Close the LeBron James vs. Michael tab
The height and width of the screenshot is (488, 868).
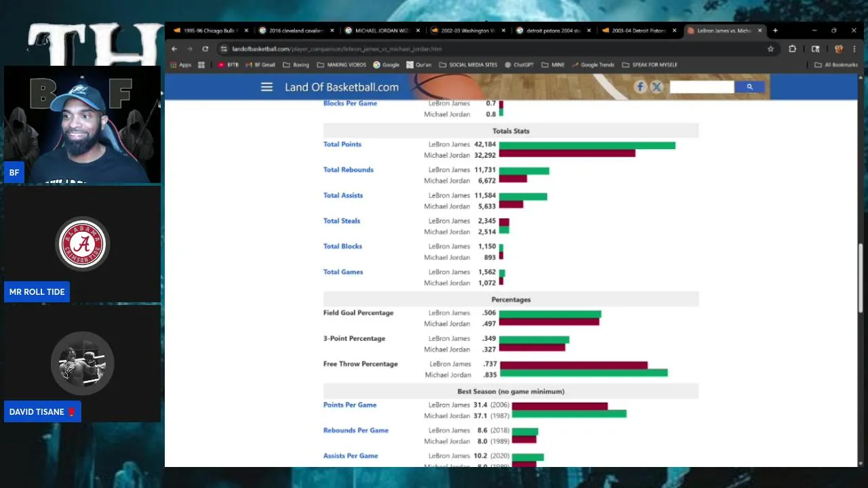[759, 30]
